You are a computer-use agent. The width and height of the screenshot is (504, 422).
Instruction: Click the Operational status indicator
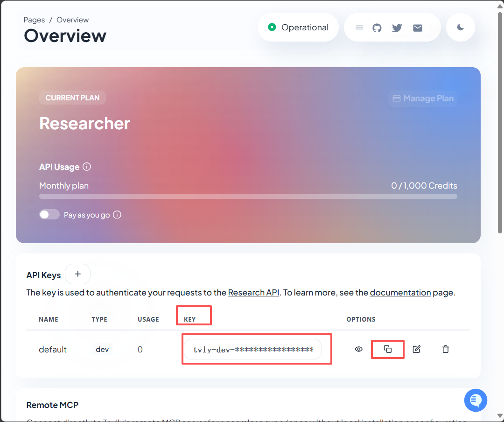298,28
